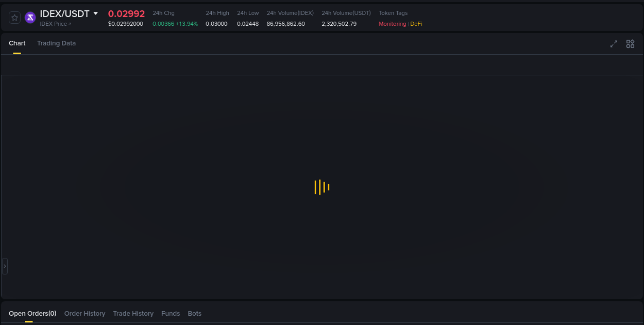Expand the collapsed left side panel chevron
644x325 pixels.
4,266
